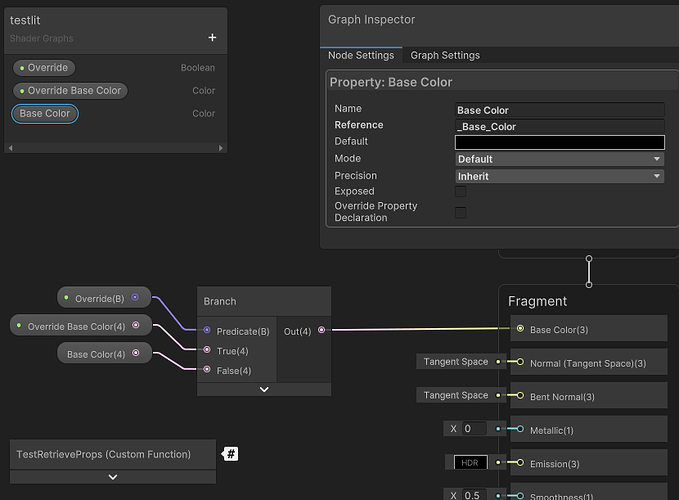Switch to the Graph Settings tab
679x500 pixels.
(x=445, y=56)
